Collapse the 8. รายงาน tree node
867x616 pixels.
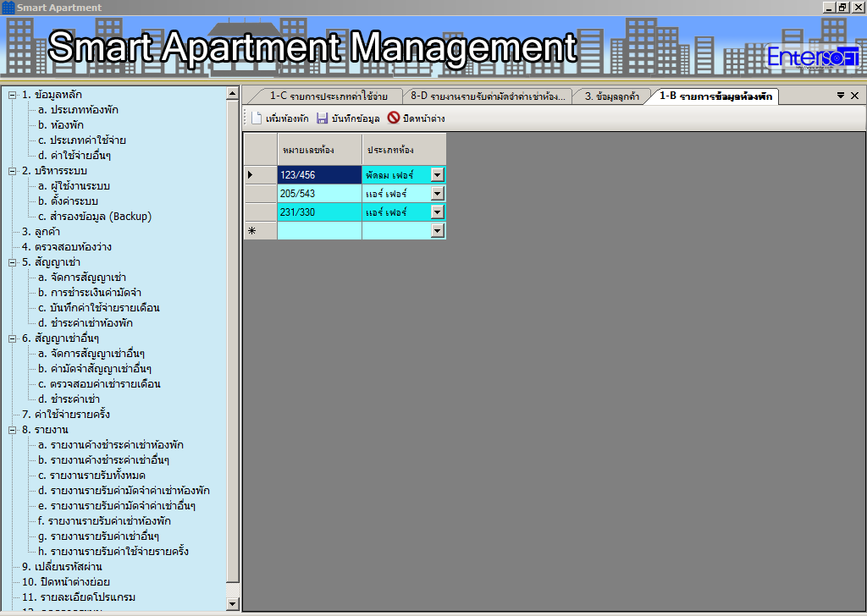(12, 430)
